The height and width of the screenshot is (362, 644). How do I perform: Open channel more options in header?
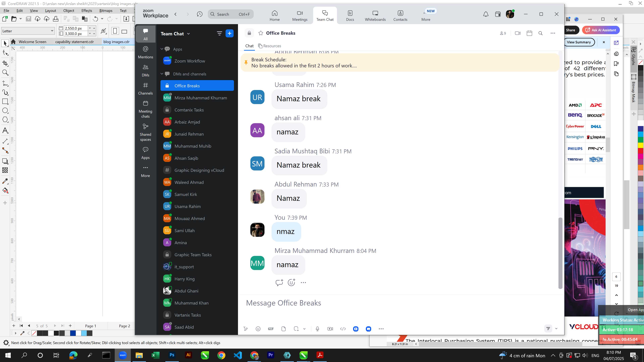point(553,33)
